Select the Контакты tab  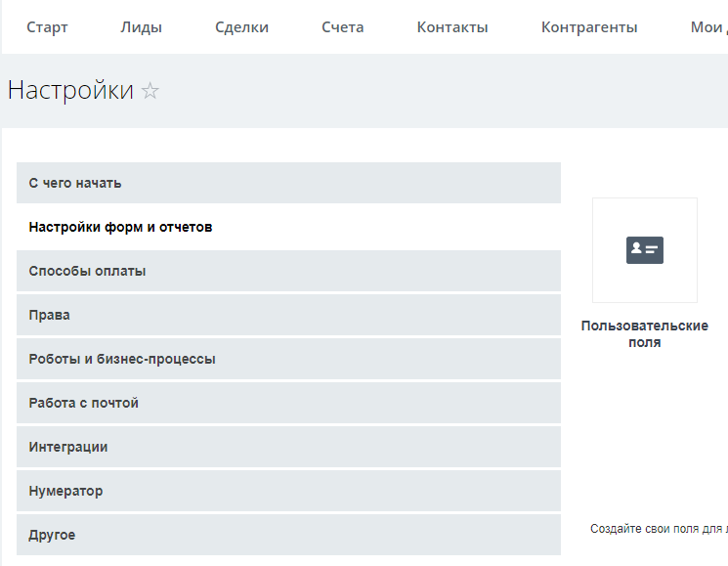[452, 27]
